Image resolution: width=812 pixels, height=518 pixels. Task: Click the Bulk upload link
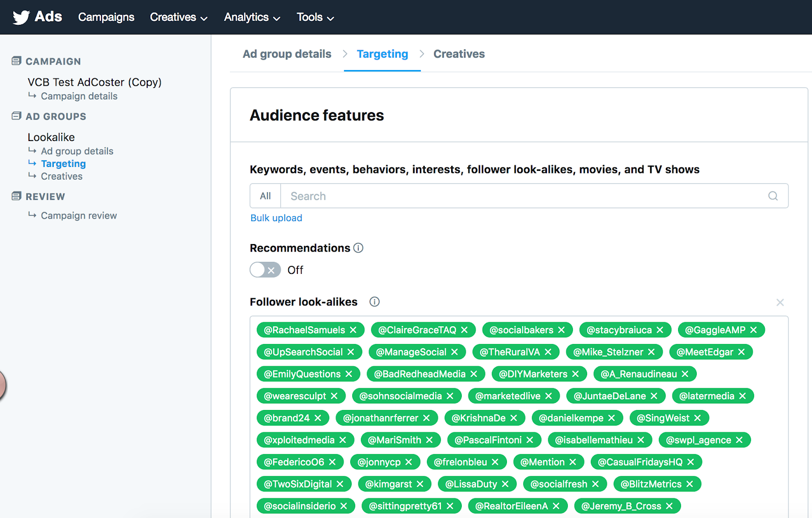[x=276, y=218]
